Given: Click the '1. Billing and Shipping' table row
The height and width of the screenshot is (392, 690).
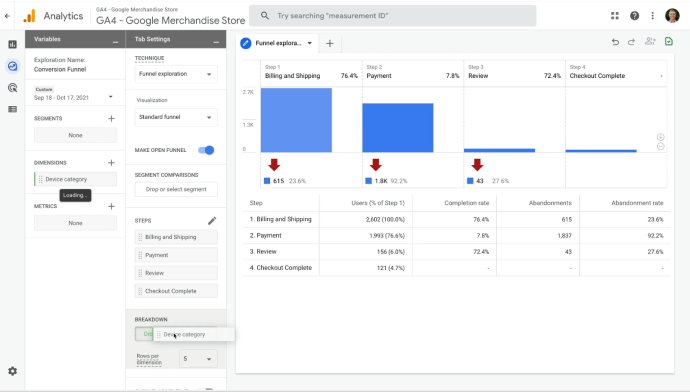Looking at the screenshot, I should (456, 219).
